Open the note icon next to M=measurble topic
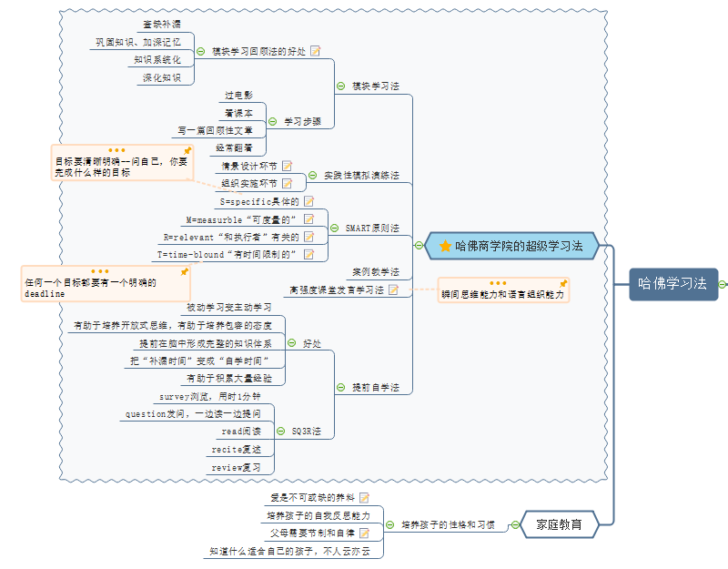 click(x=308, y=218)
